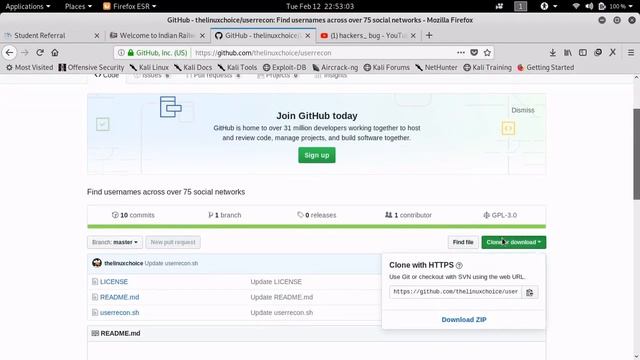Viewport: 640px width, 360px height.
Task: Open the Firefox hamburger menu
Action: [x=631, y=53]
